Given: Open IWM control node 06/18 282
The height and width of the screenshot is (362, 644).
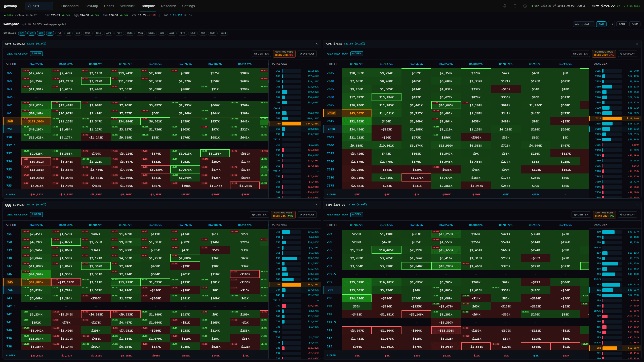Looking at the screenshot, I should click(604, 214).
